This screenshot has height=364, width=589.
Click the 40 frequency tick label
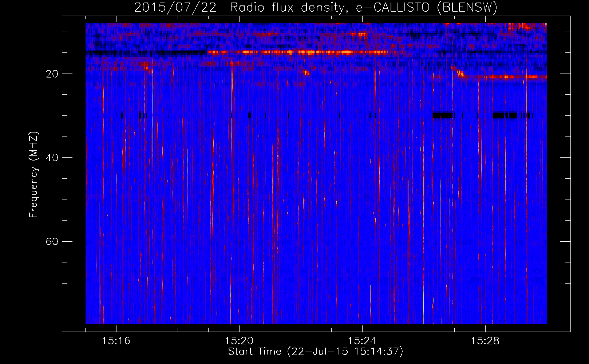coord(52,158)
